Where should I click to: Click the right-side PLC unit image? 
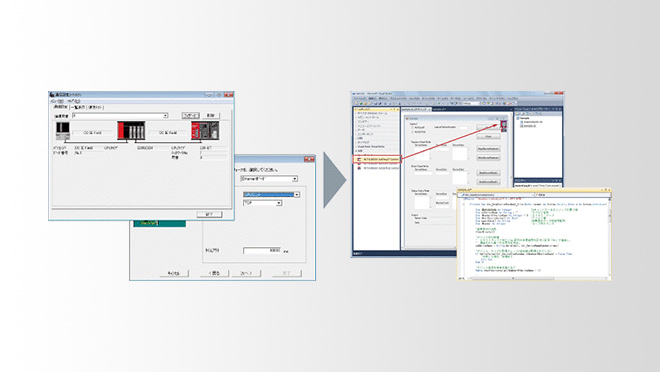(x=205, y=130)
